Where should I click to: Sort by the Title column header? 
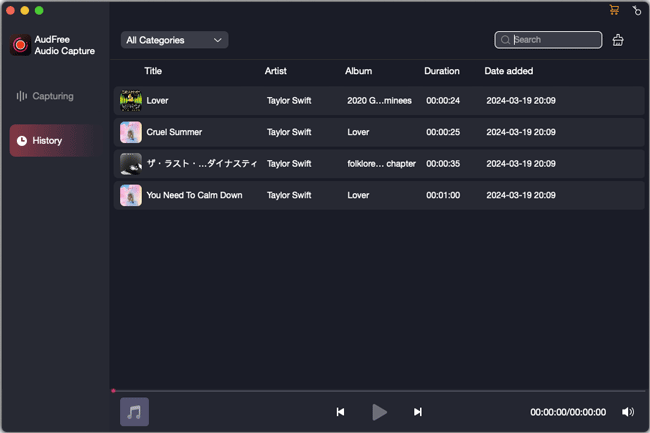pos(153,71)
